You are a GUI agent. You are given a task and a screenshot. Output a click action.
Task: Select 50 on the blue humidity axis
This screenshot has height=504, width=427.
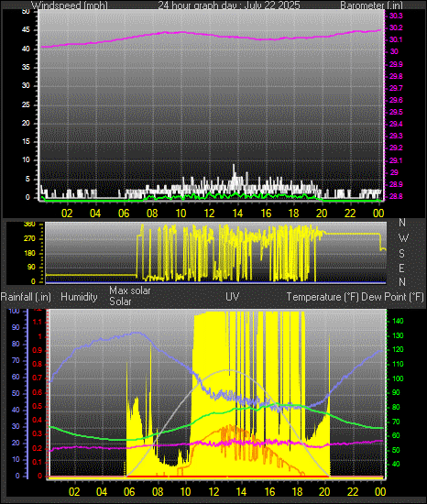(x=16, y=393)
